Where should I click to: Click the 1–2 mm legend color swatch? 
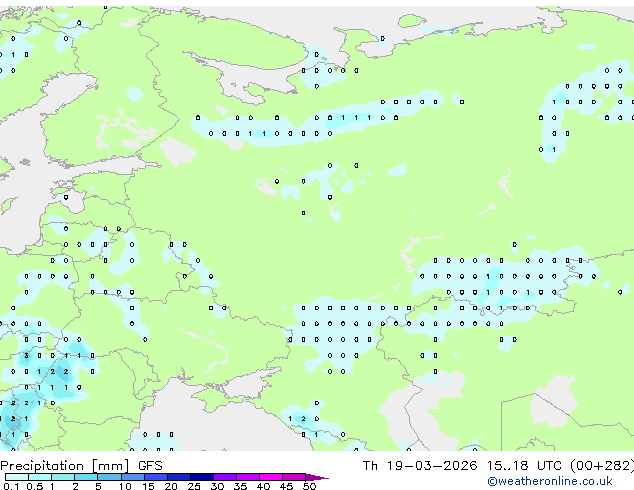63,477
